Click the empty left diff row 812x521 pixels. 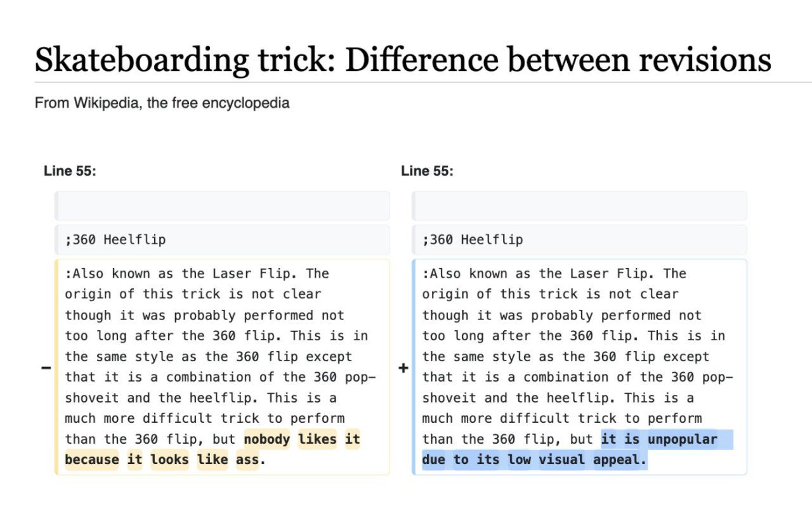[222, 206]
